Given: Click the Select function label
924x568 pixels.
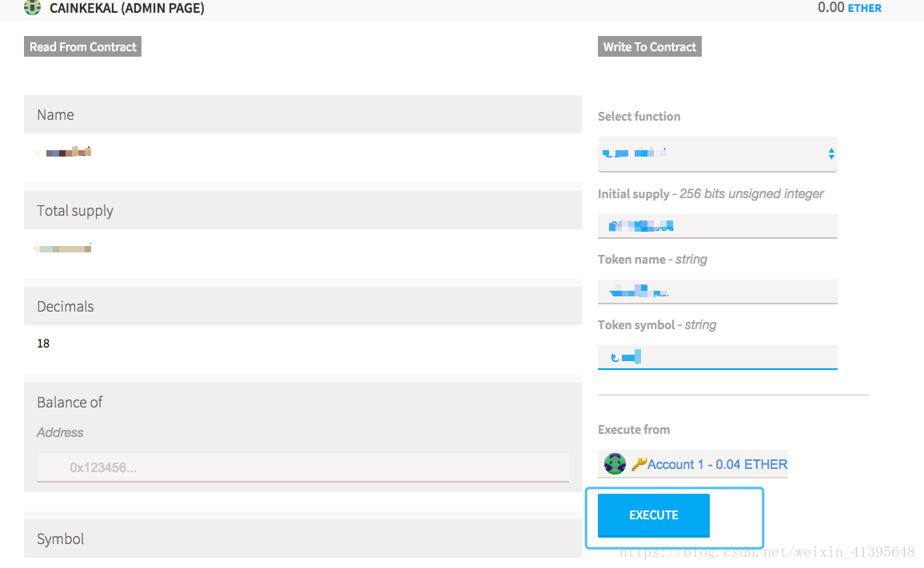Looking at the screenshot, I should [x=639, y=117].
